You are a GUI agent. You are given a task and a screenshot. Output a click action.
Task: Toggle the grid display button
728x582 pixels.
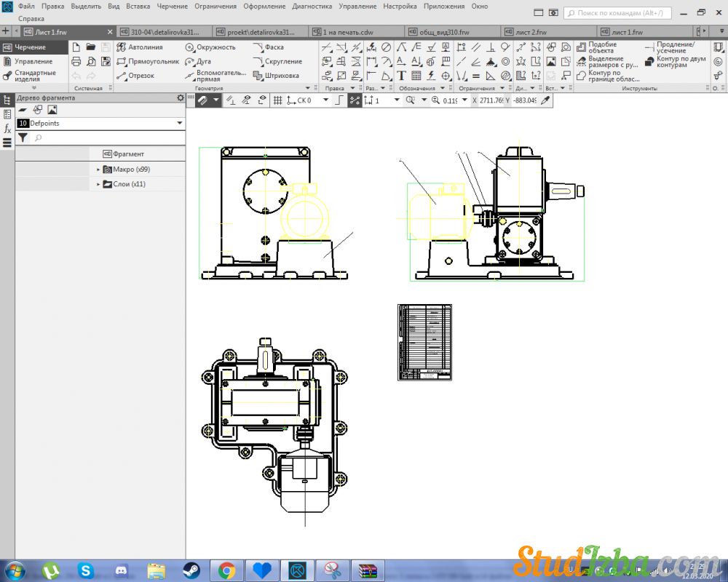click(x=277, y=100)
